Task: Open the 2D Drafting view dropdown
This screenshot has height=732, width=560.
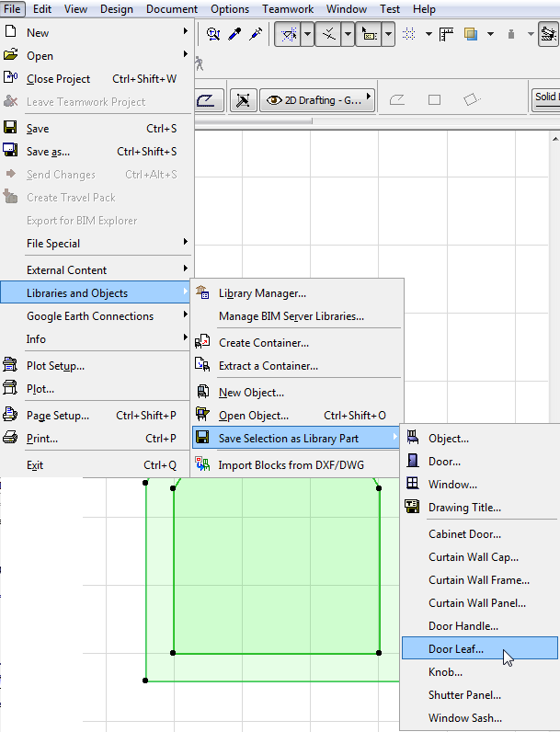Action: 317,100
